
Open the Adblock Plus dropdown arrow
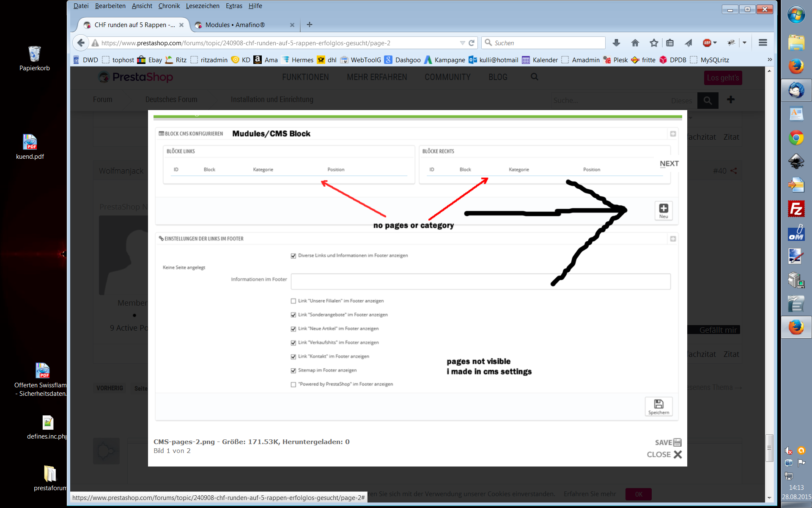click(x=715, y=43)
